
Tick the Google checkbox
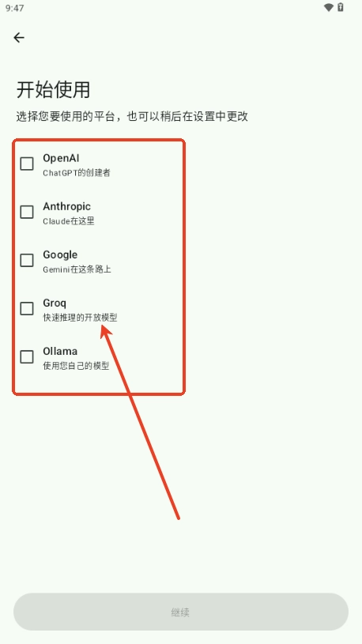[x=27, y=260]
